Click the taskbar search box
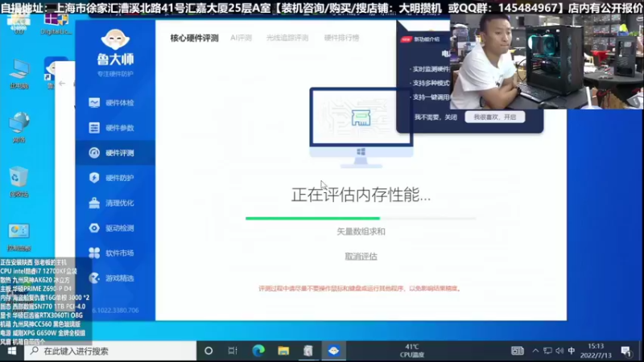Screen dimensions: 644x362 coord(110,351)
